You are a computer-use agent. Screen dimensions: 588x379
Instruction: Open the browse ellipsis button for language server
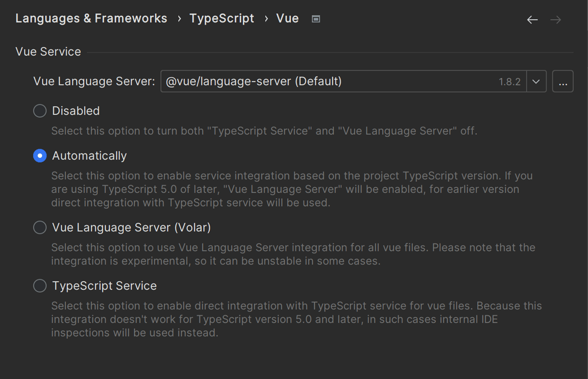point(563,82)
